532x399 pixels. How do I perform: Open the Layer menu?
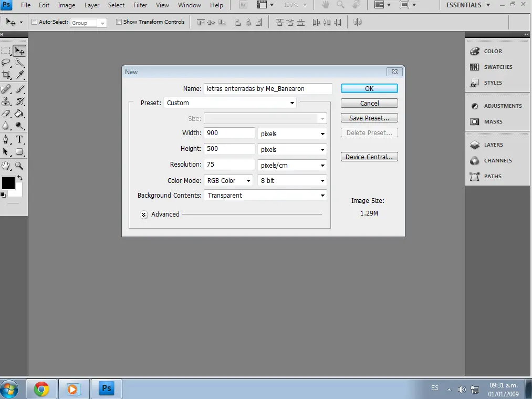coord(92,5)
